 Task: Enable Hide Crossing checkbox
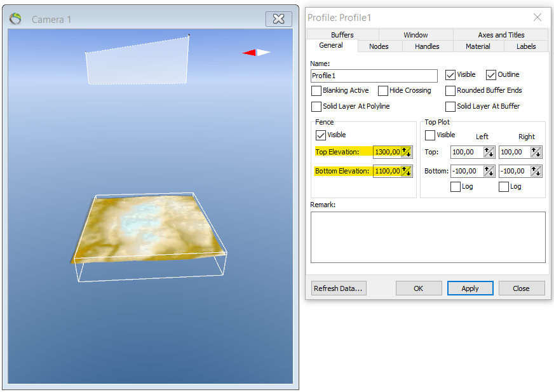pyautogui.click(x=383, y=91)
